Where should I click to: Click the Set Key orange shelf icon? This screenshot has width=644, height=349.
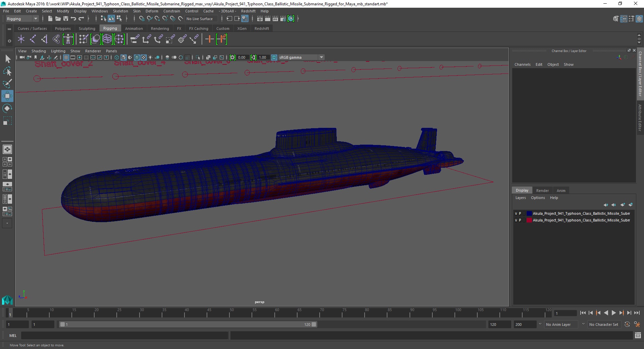pyautogui.click(x=210, y=39)
